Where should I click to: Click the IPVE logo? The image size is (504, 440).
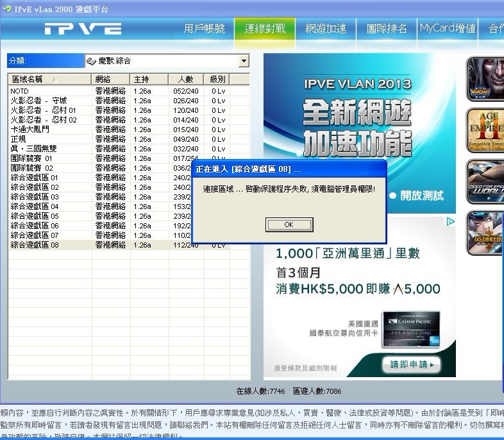(x=83, y=29)
